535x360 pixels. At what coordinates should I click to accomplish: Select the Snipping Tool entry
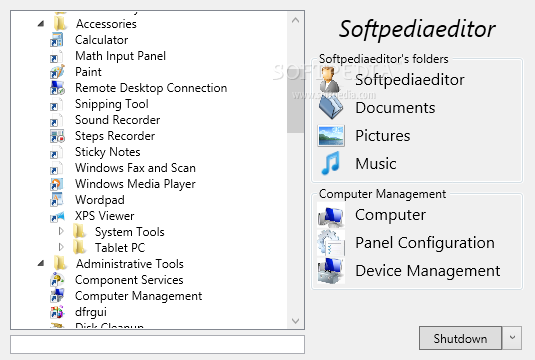[112, 104]
